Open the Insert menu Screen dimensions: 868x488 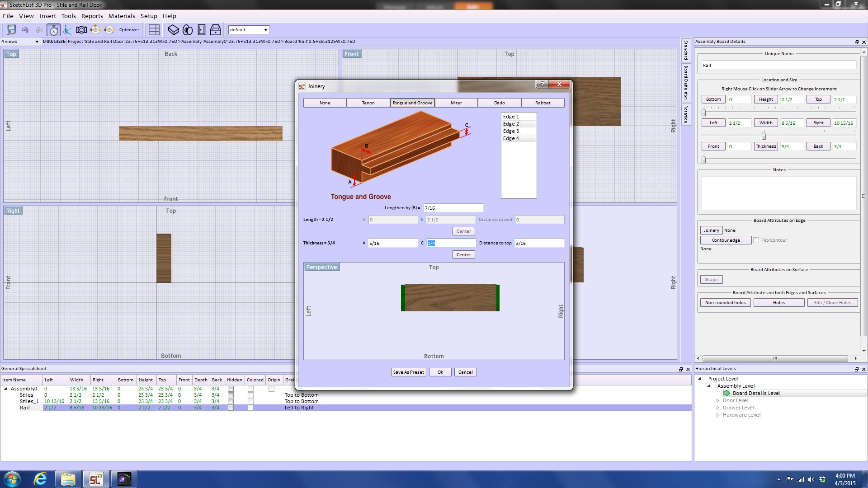47,16
